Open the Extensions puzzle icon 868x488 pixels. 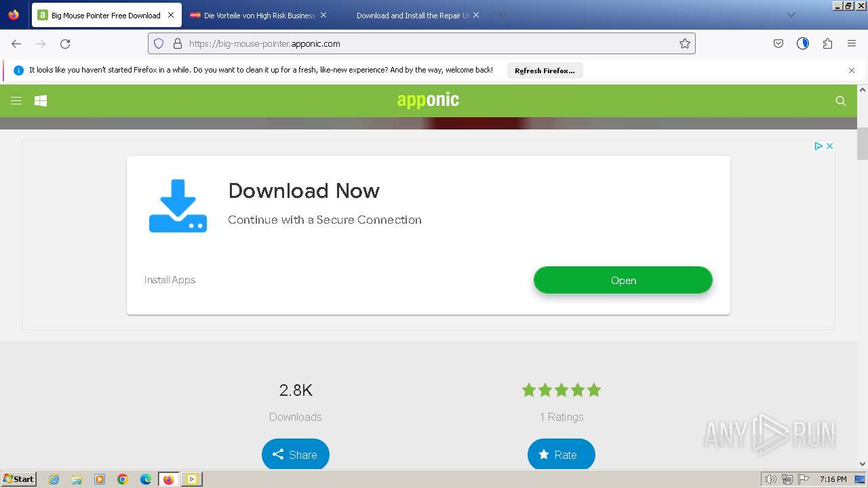[827, 43]
